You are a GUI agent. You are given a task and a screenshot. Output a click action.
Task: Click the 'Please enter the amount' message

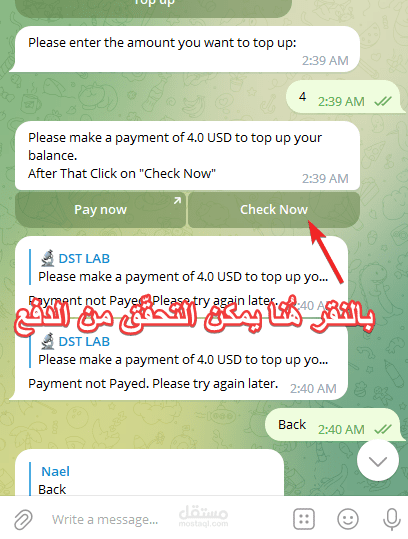click(x=184, y=49)
